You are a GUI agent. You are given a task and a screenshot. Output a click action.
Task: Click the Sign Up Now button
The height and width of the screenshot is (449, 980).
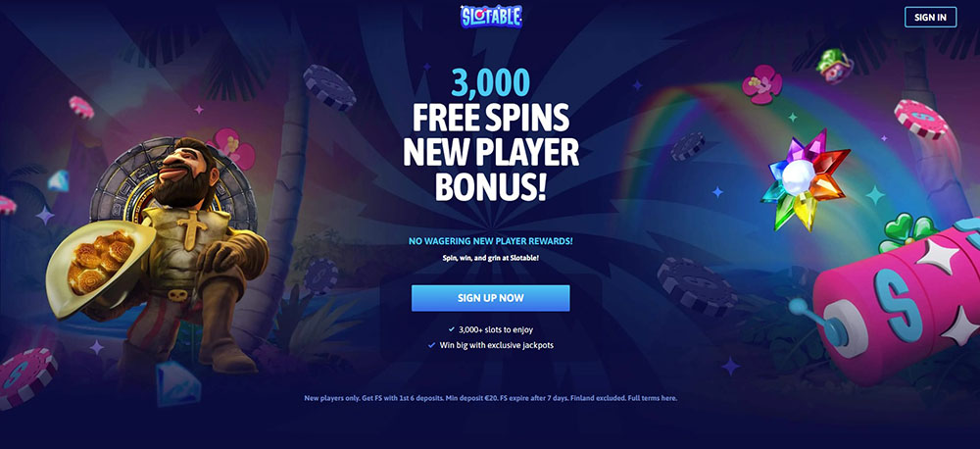tap(491, 298)
